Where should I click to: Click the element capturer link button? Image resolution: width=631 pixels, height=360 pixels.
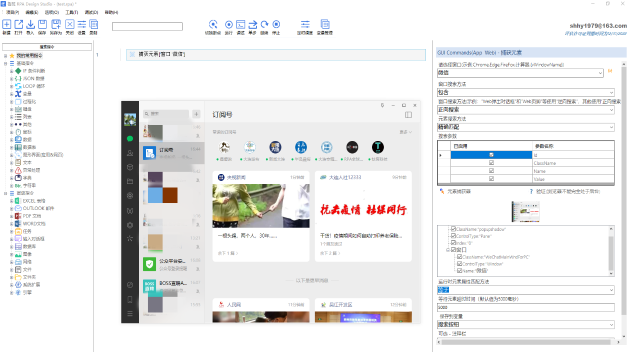[455, 191]
